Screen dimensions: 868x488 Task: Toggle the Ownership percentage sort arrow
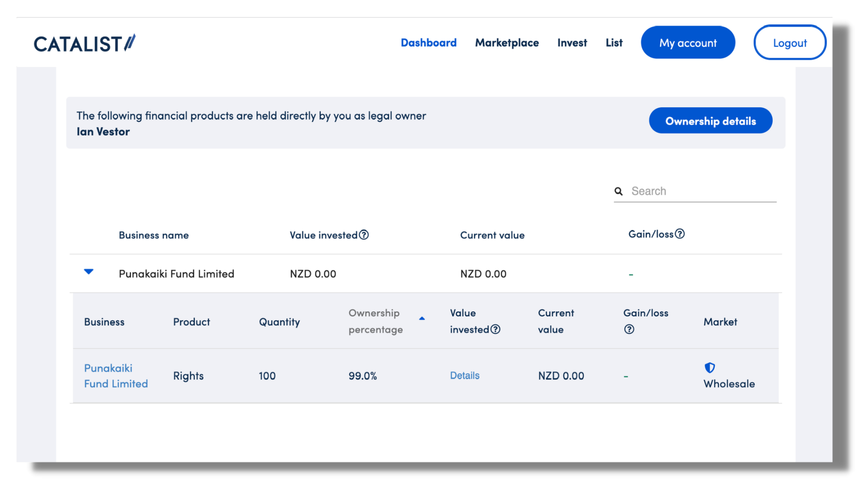pos(422,319)
